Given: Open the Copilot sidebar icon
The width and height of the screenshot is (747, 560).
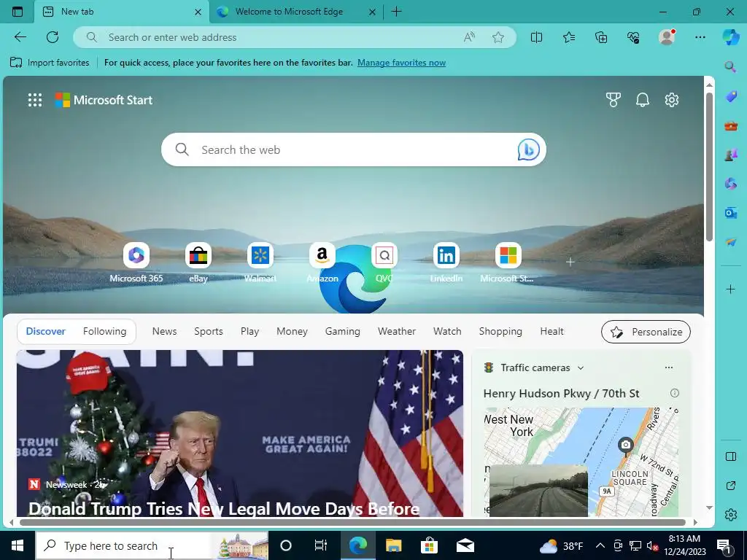Looking at the screenshot, I should tap(731, 36).
